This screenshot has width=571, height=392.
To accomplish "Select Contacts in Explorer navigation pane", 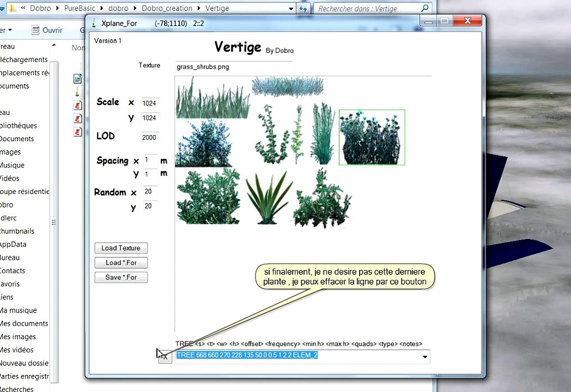I will click(13, 271).
